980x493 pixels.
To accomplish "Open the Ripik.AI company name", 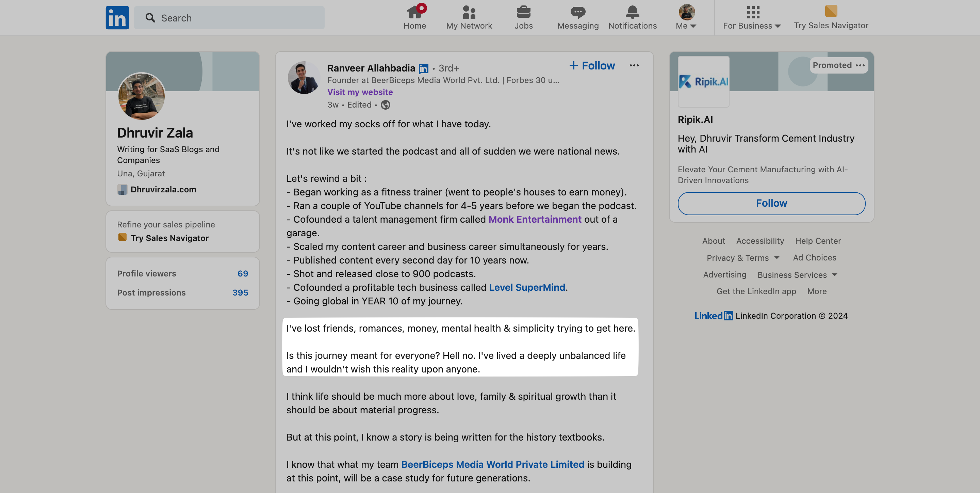I will 695,120.
